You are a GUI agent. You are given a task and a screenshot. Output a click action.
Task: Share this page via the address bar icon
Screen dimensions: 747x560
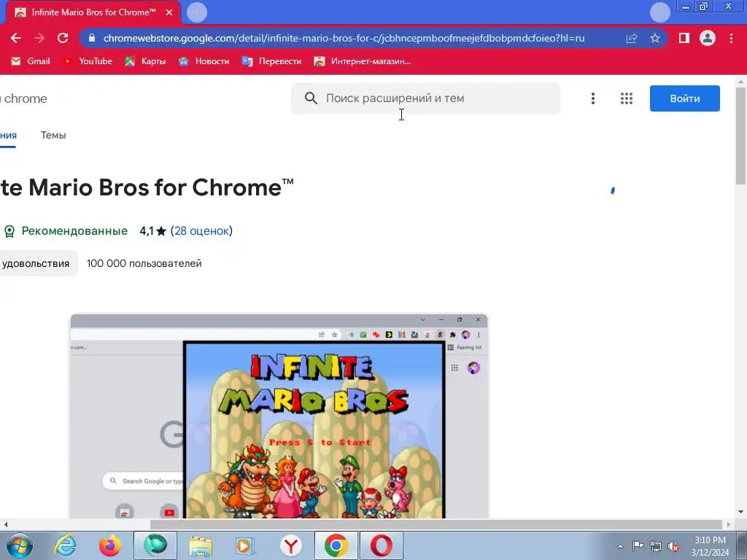click(632, 38)
